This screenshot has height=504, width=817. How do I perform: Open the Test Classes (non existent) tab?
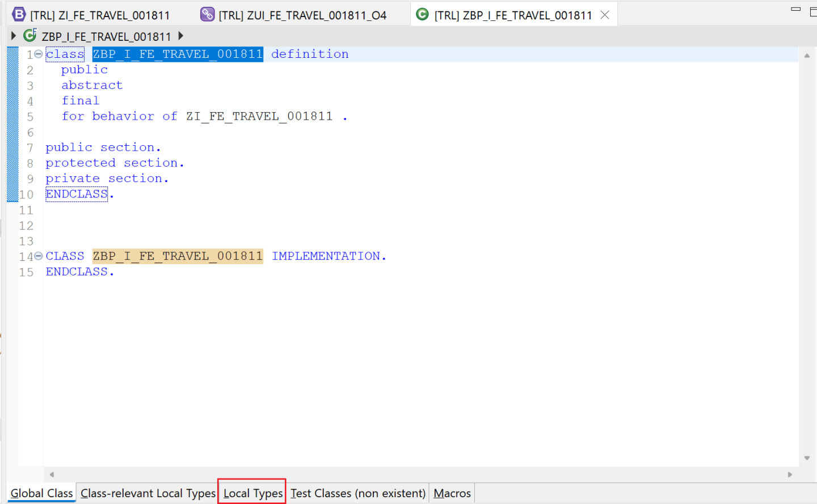pyautogui.click(x=358, y=493)
